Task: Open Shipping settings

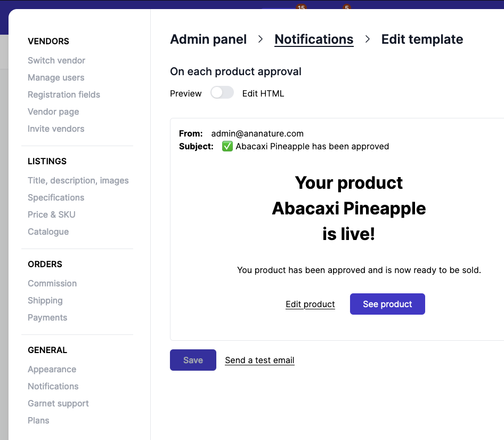Action: tap(45, 300)
